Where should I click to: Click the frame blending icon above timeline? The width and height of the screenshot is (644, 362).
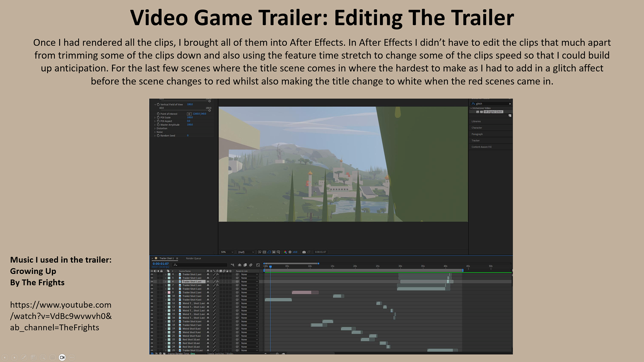pos(245,265)
